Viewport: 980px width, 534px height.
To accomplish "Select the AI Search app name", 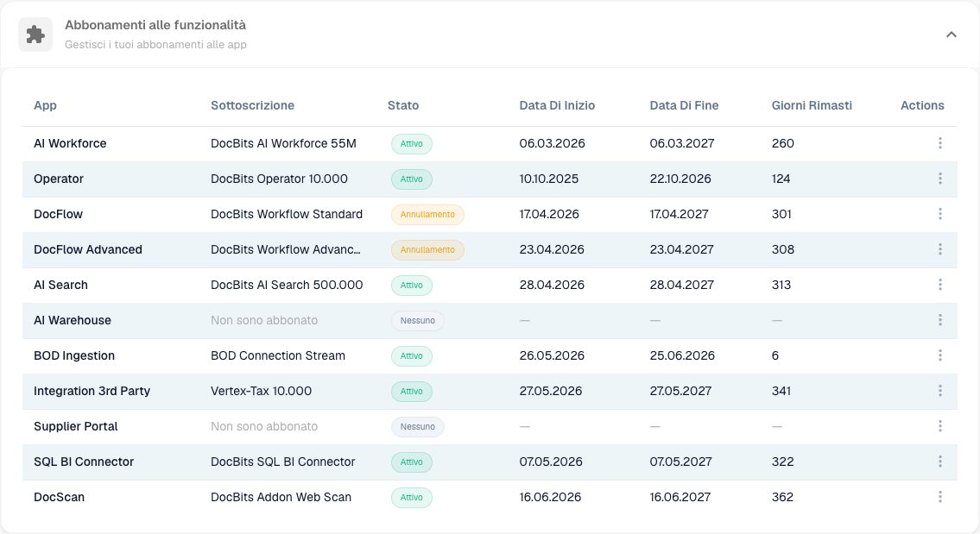I will [x=60, y=285].
